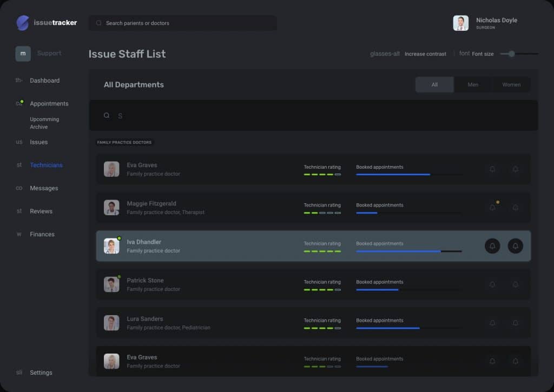Image resolution: width=554 pixels, height=392 pixels.
Task: Click Patrick Stone's profile photo
Action: [x=111, y=284]
